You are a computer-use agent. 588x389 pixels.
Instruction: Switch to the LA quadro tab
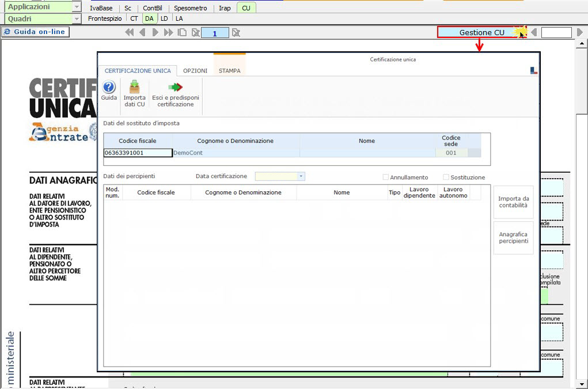coord(179,18)
